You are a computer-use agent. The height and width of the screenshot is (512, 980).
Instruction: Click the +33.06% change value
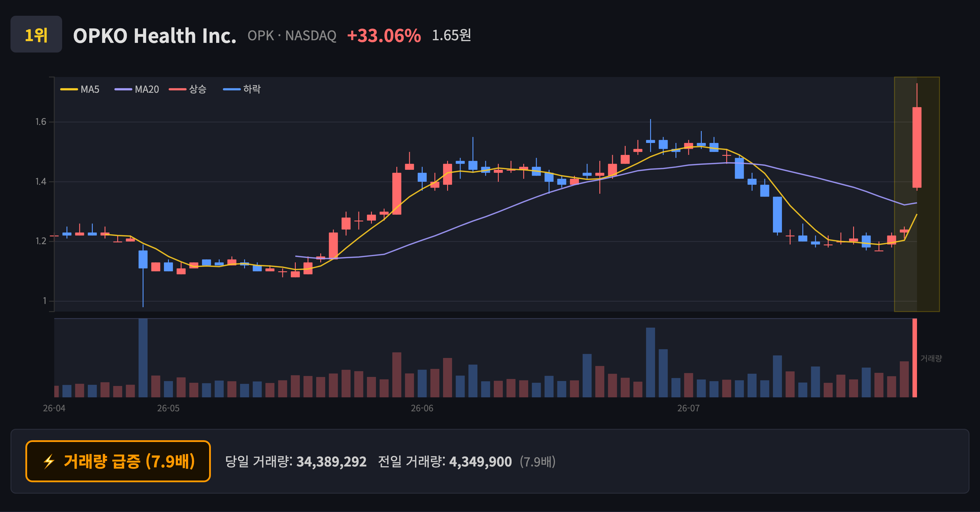tap(384, 36)
